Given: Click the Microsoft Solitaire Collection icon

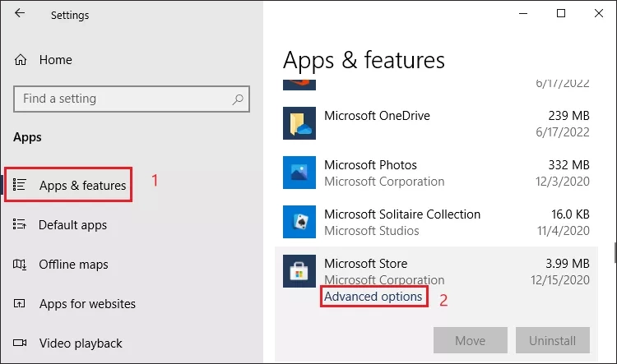Looking at the screenshot, I should pos(299,222).
